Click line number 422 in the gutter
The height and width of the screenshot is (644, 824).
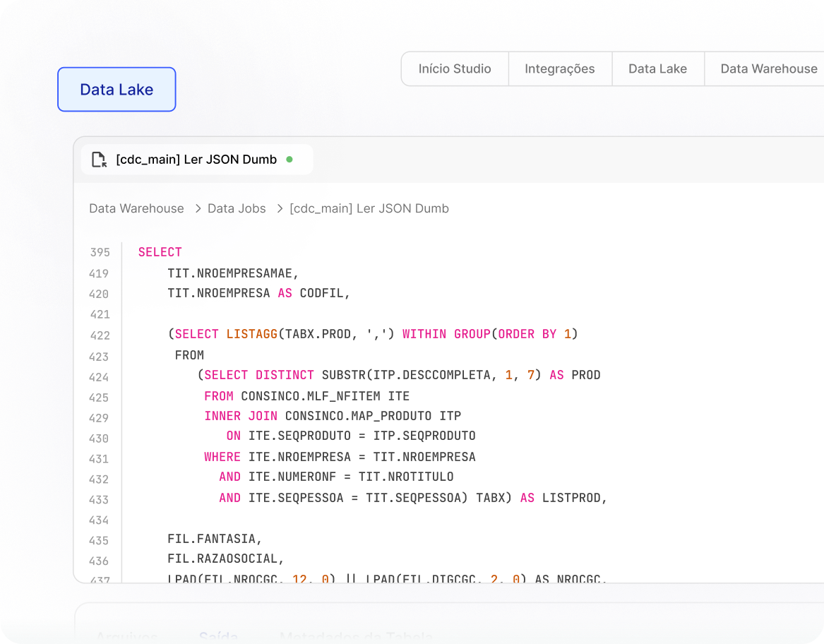click(x=100, y=335)
